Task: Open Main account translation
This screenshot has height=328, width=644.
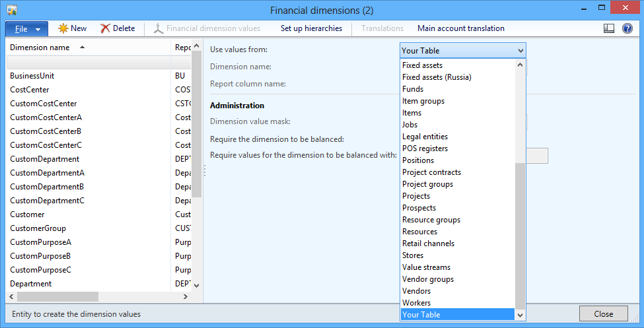Action: (x=460, y=28)
